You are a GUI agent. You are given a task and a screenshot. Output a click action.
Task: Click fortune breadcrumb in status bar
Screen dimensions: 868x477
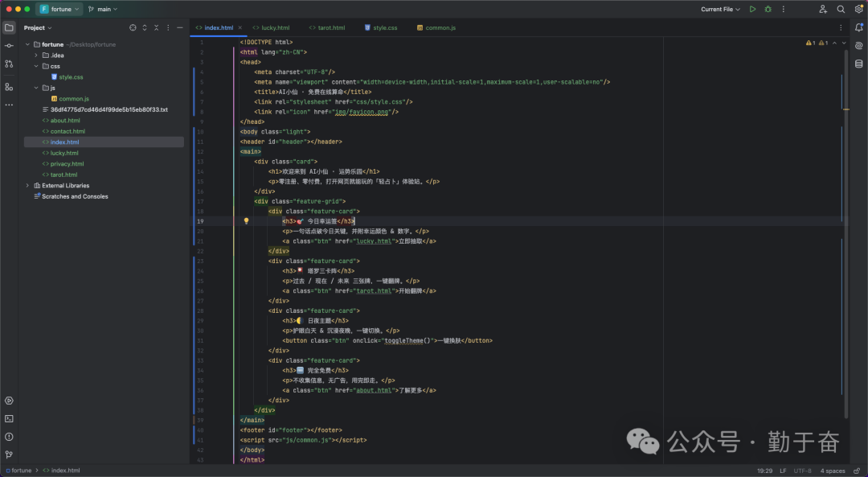22,471
